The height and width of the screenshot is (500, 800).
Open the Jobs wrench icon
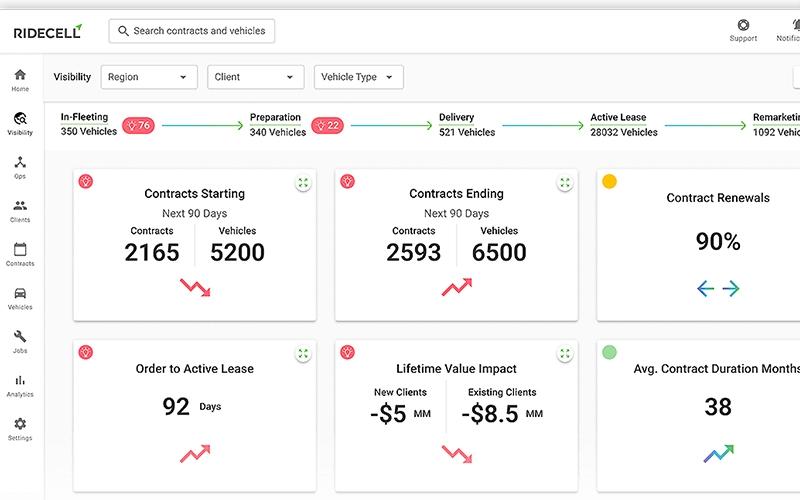[x=20, y=337]
